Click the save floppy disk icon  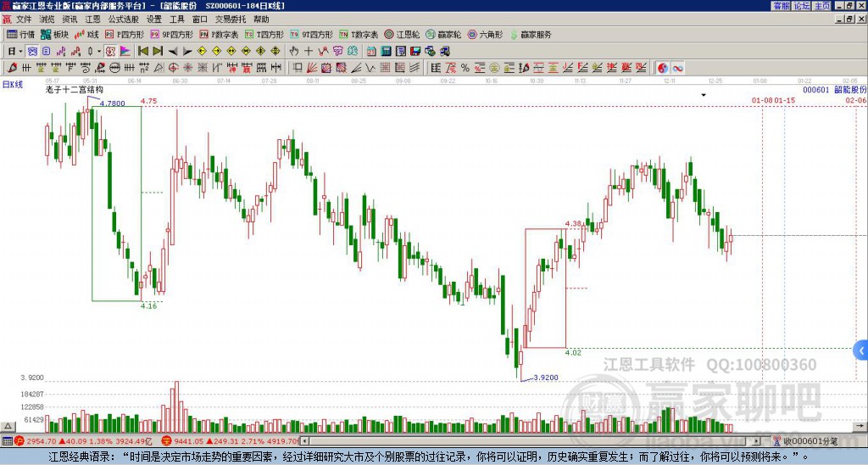(x=415, y=52)
